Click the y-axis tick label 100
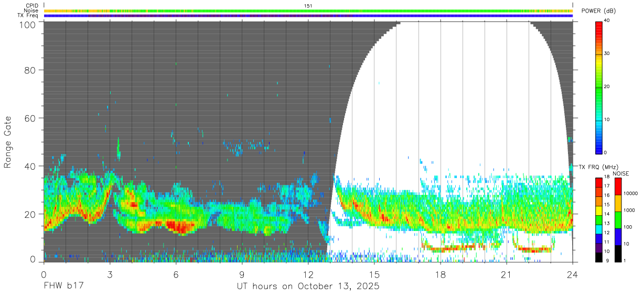This screenshot has width=644, height=297. [28, 24]
